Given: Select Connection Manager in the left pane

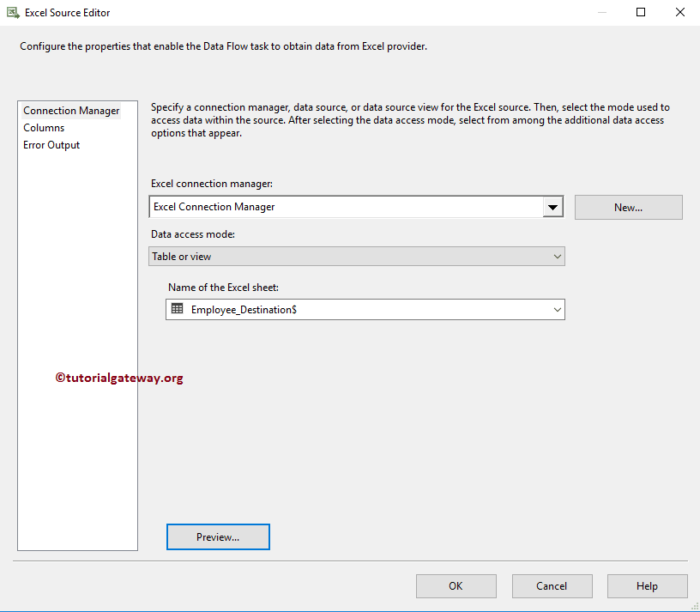Looking at the screenshot, I should pos(71,110).
